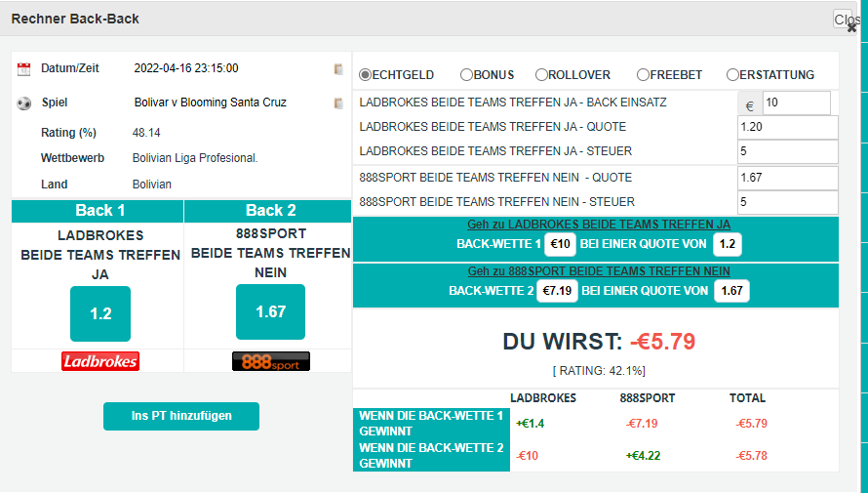Edit the Ladbrokes back stake field

tap(797, 103)
